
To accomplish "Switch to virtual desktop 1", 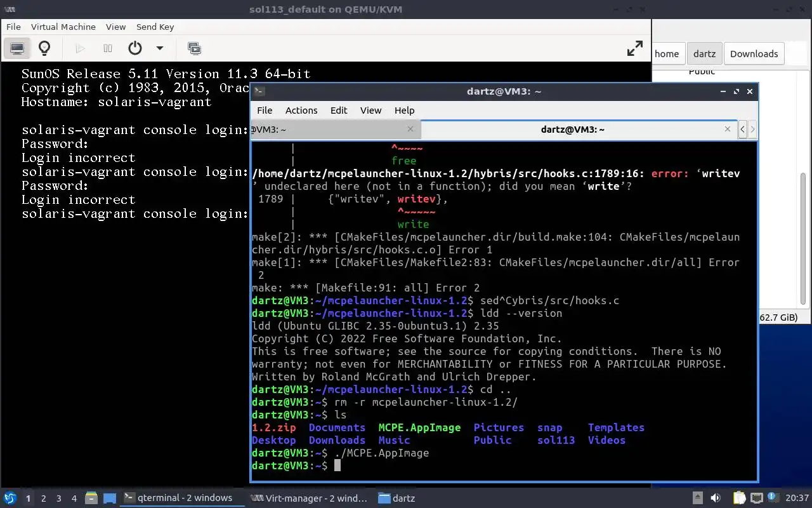I will tap(28, 498).
